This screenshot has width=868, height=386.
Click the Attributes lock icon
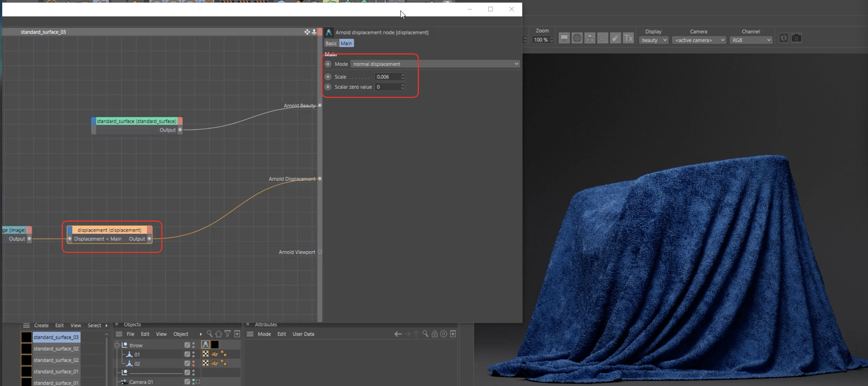click(x=434, y=334)
